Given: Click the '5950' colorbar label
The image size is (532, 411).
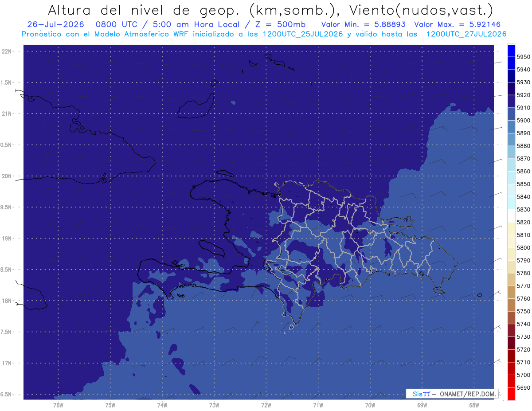Looking at the screenshot, I should (x=523, y=57).
